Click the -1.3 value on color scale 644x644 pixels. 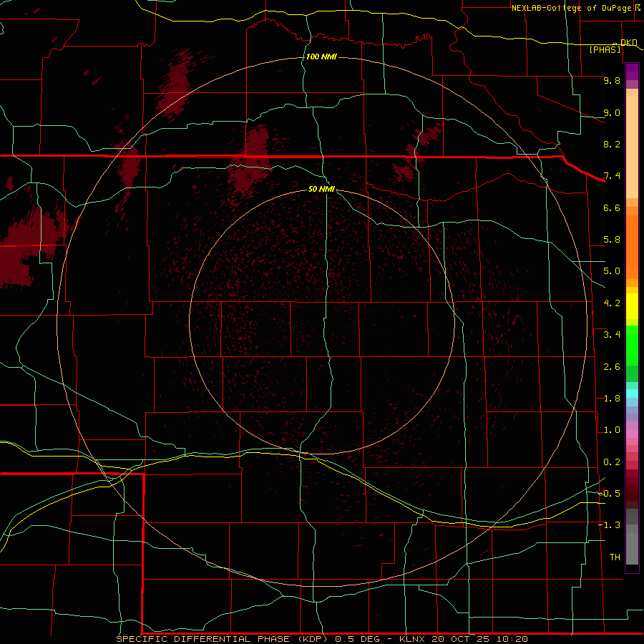click(609, 525)
